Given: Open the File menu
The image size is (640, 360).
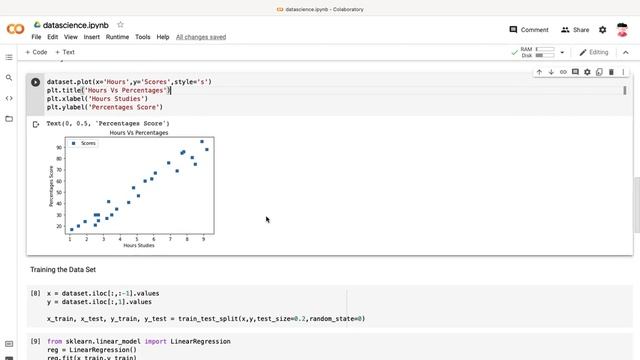Looking at the screenshot, I should tap(36, 37).
